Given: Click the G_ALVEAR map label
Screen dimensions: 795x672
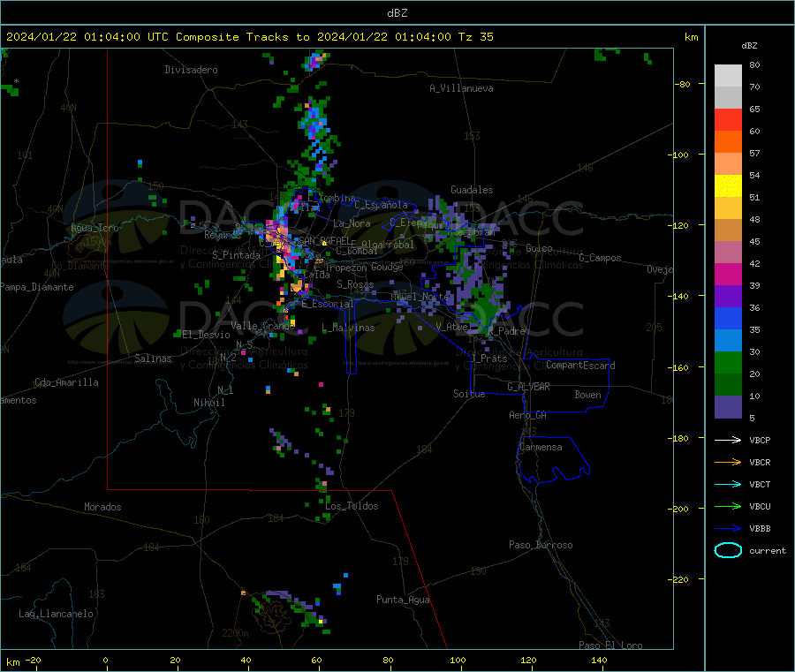Looking at the screenshot, I should click(x=528, y=387).
